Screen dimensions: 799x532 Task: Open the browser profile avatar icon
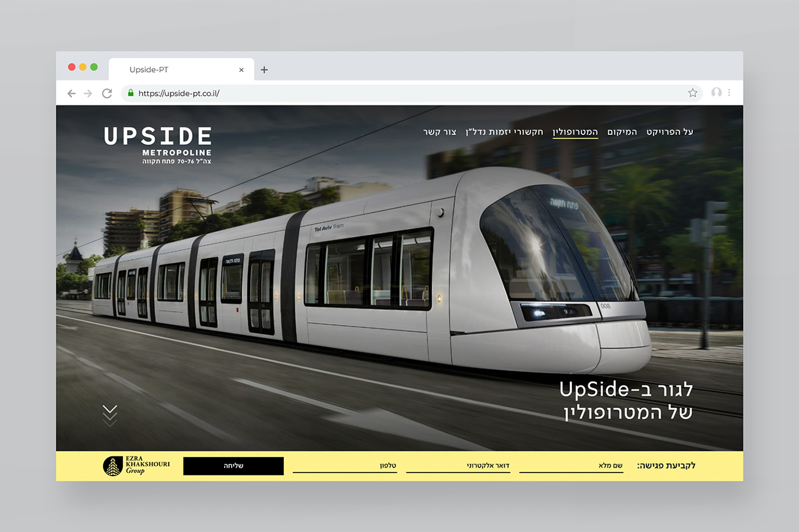point(716,93)
